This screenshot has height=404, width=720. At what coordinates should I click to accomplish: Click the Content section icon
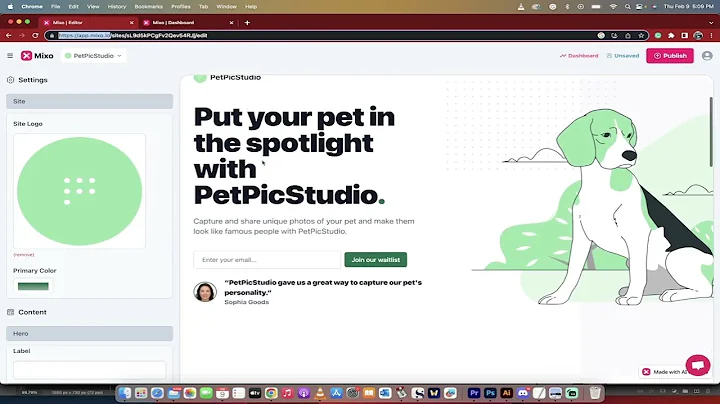[x=11, y=312]
